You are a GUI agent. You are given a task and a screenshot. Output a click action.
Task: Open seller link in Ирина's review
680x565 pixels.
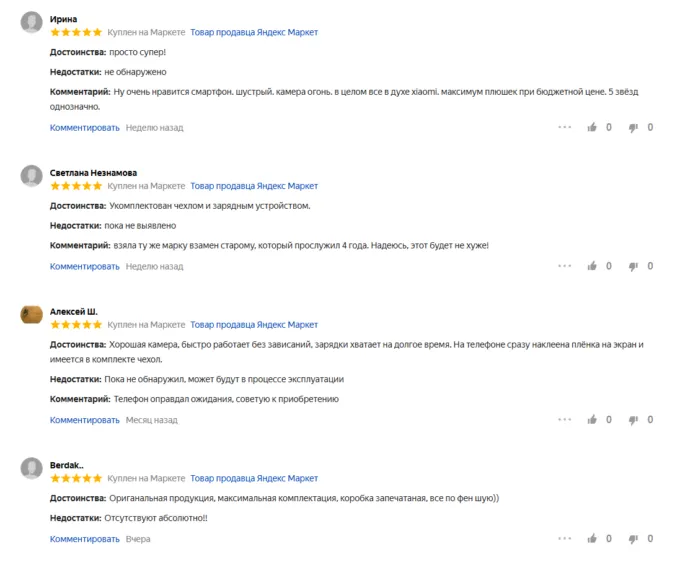[254, 32]
